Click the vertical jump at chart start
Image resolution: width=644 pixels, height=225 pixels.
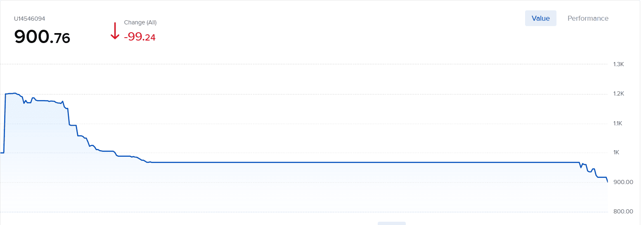point(5,124)
